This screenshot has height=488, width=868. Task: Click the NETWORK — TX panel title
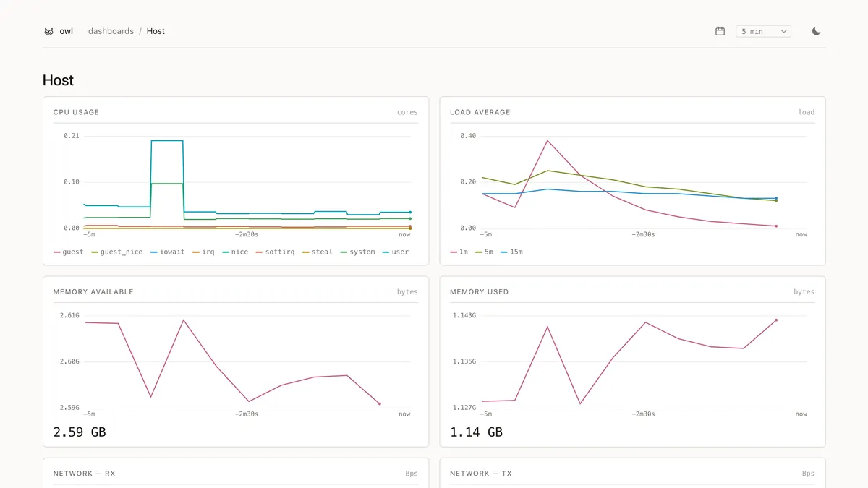(x=480, y=474)
